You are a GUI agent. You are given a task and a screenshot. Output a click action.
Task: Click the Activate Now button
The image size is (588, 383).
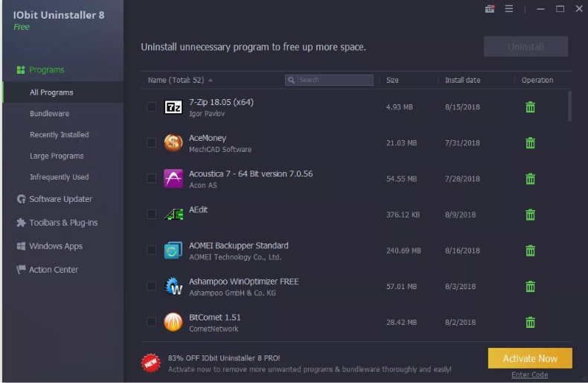pos(530,358)
